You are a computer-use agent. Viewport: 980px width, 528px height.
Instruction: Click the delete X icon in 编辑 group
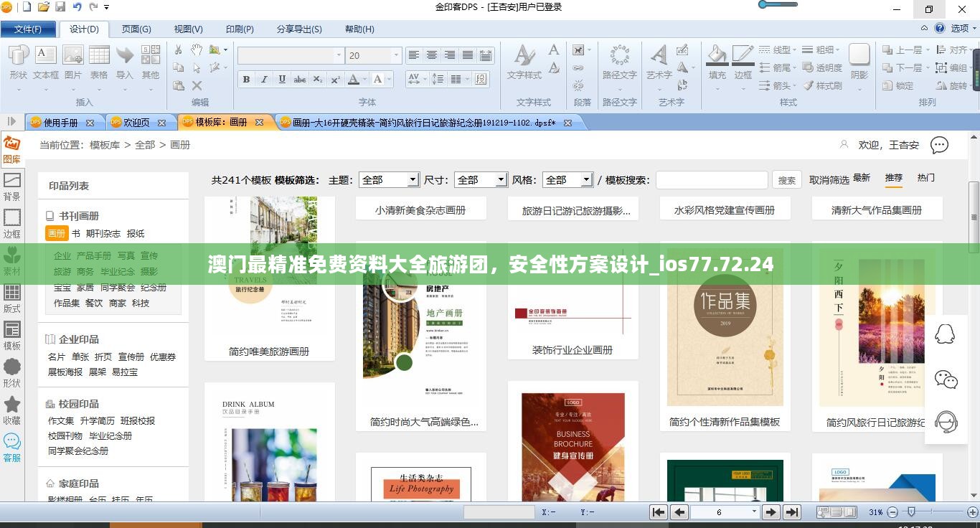coord(197,85)
